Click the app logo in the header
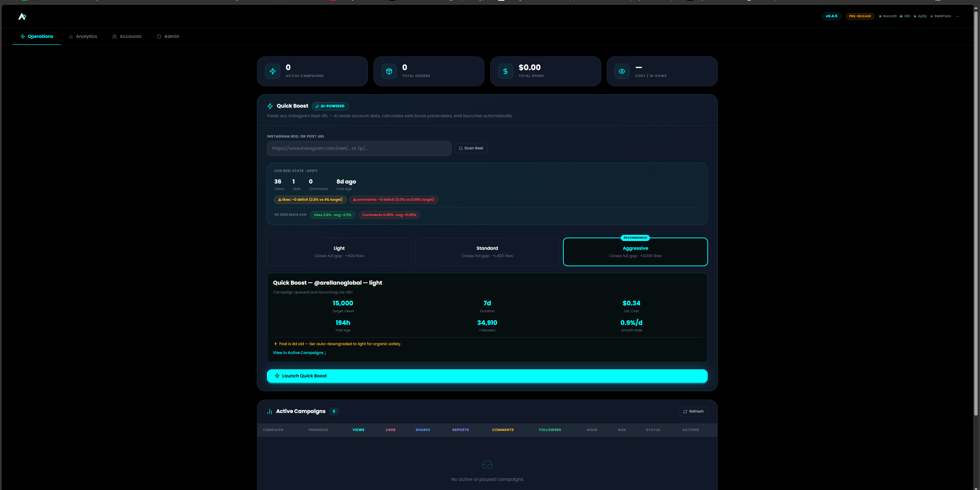Image resolution: width=980 pixels, height=490 pixels. (x=22, y=16)
